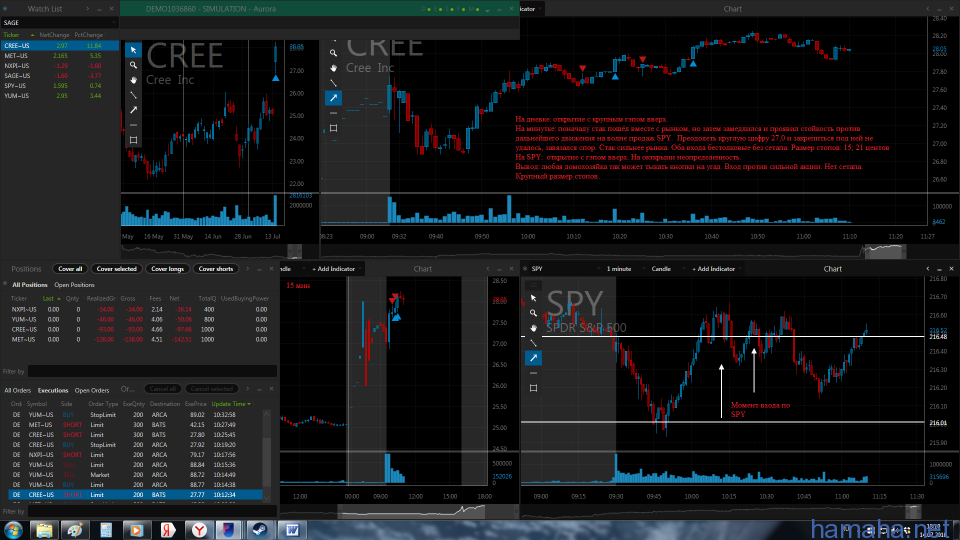Select NXPI-US row in Positions table
The image size is (960, 540).
click(x=140, y=309)
